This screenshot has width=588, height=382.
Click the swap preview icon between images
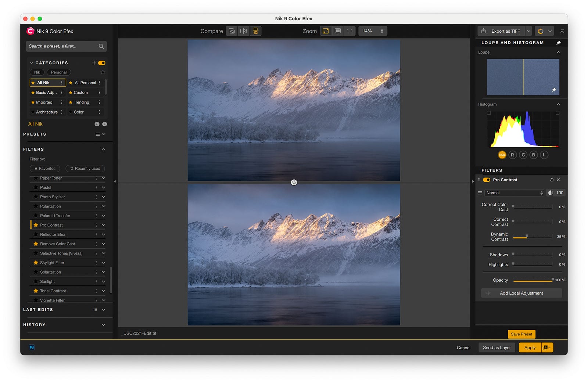[x=294, y=183]
